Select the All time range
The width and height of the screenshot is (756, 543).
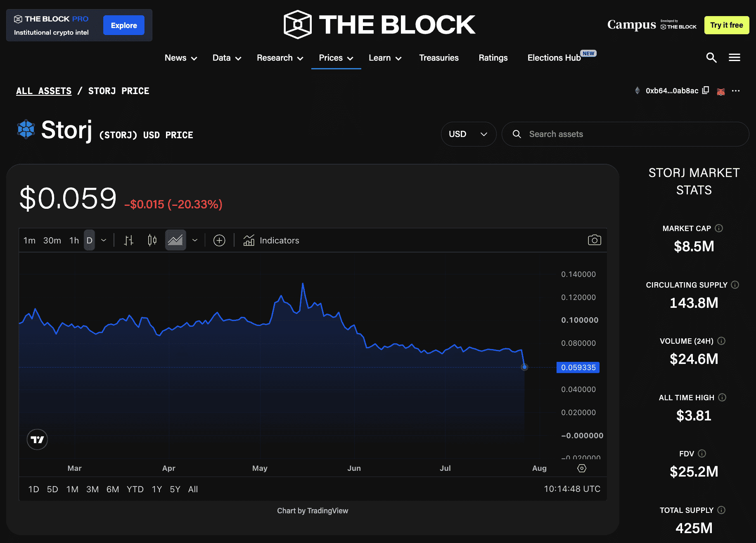pyautogui.click(x=193, y=489)
